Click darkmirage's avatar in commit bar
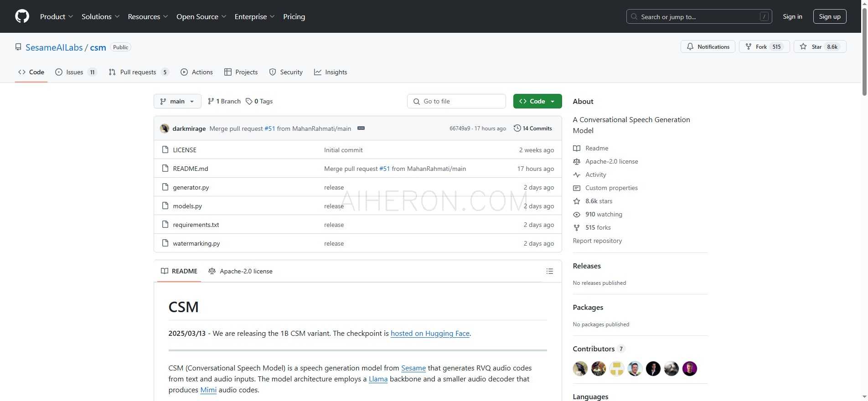868x401 pixels. tap(165, 129)
